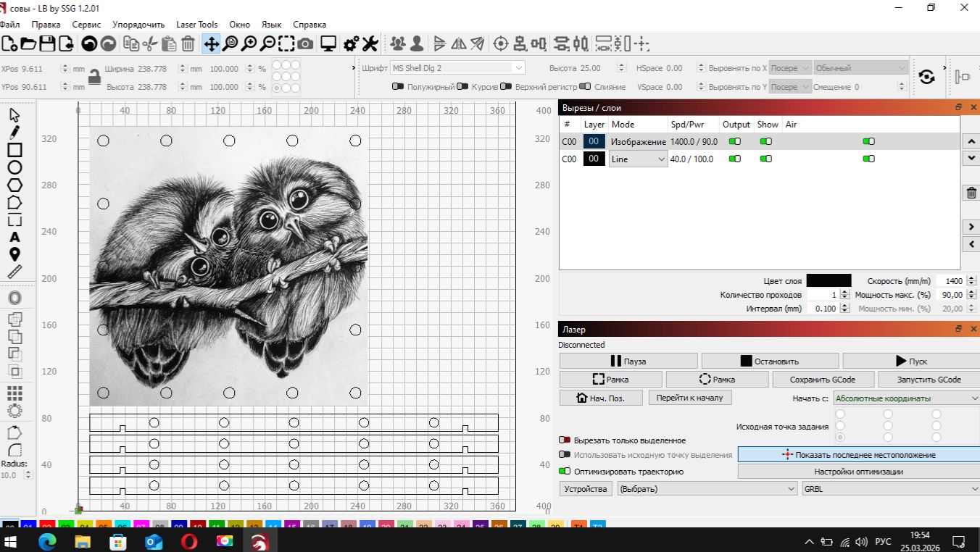The width and height of the screenshot is (980, 552).
Task: Click 'Сохранить GCode' button
Action: 822,379
